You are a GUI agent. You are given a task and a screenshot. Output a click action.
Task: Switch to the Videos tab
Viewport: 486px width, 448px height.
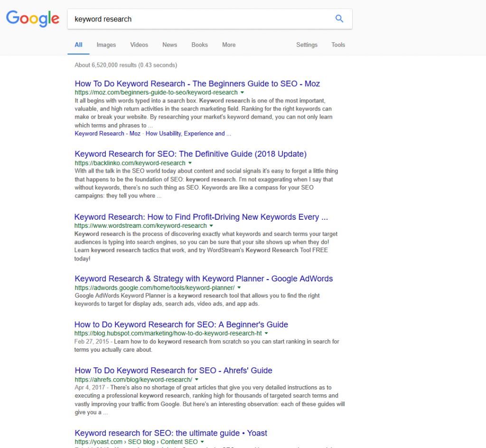139,45
